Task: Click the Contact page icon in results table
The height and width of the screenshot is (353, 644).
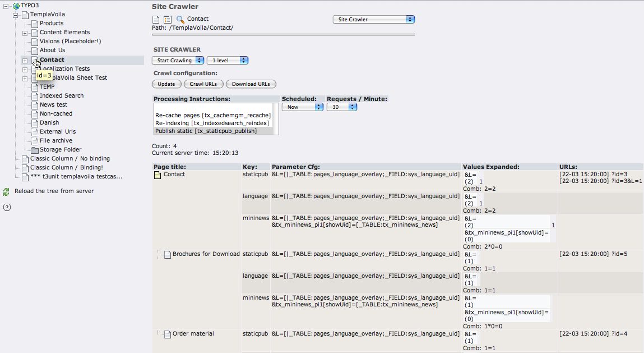Action: tap(157, 175)
